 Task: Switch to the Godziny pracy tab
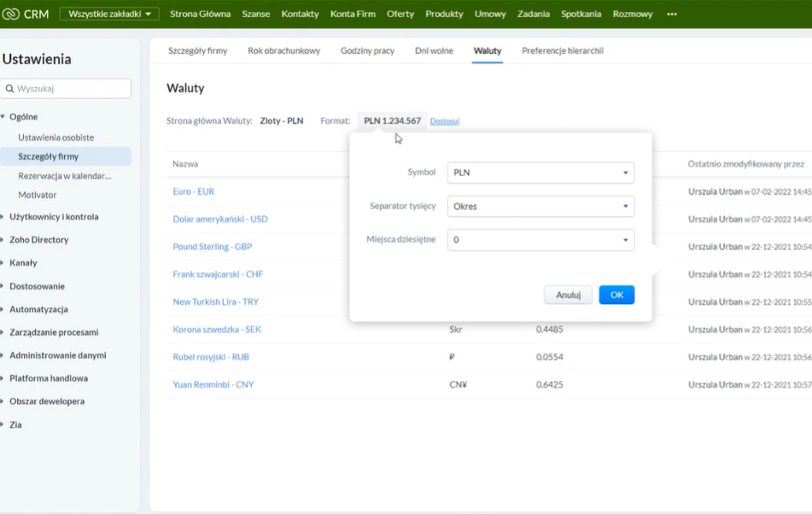coord(368,50)
